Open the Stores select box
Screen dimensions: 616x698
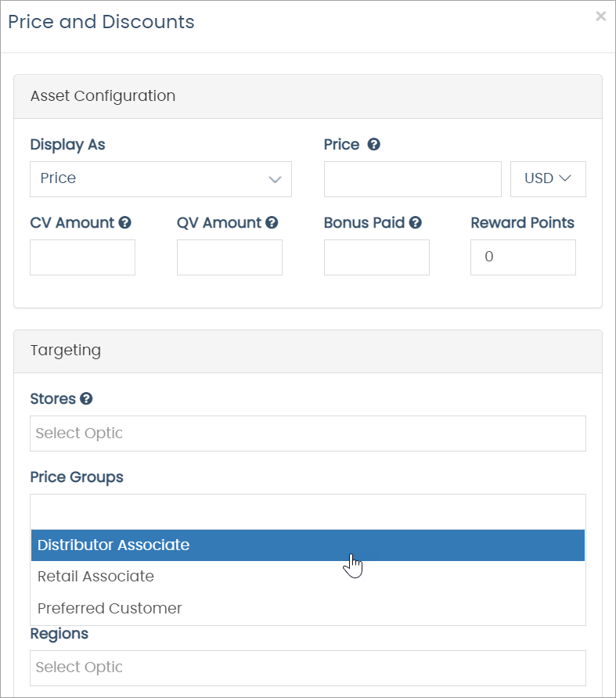(308, 434)
